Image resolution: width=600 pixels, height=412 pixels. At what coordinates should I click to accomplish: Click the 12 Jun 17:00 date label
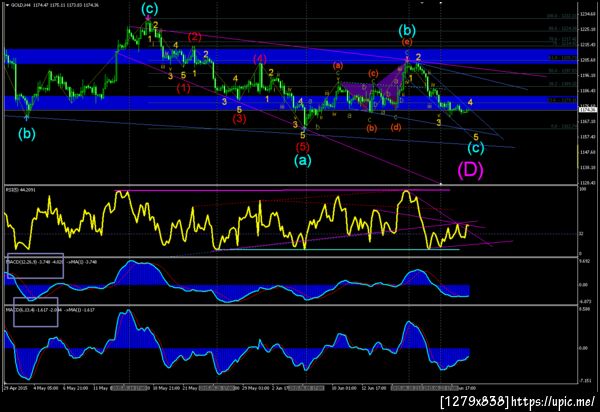coord(373,388)
